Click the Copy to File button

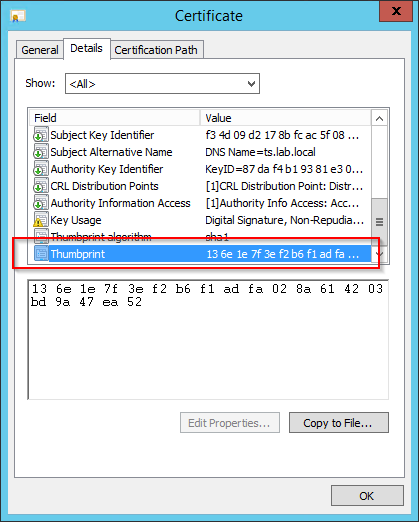coord(339,423)
